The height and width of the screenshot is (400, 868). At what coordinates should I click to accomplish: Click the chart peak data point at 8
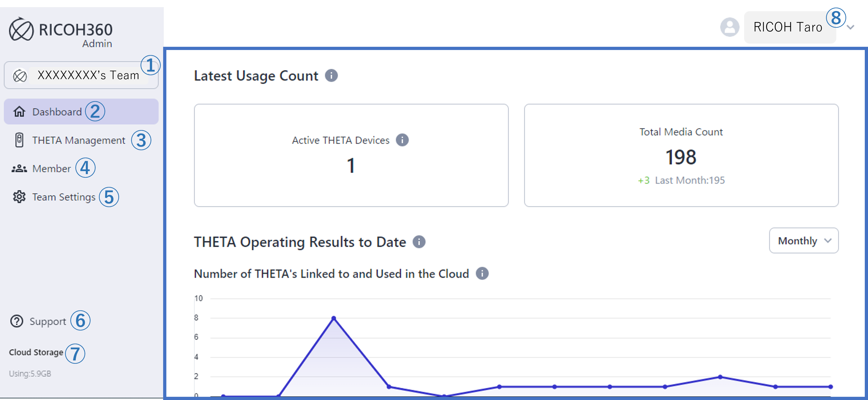click(x=334, y=318)
